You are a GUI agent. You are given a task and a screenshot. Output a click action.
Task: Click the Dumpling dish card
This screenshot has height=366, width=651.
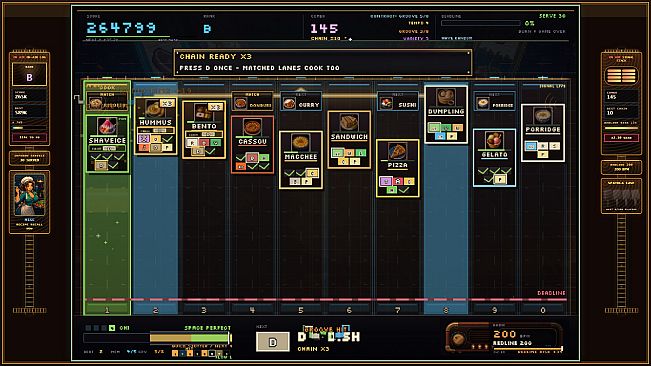tap(446, 115)
